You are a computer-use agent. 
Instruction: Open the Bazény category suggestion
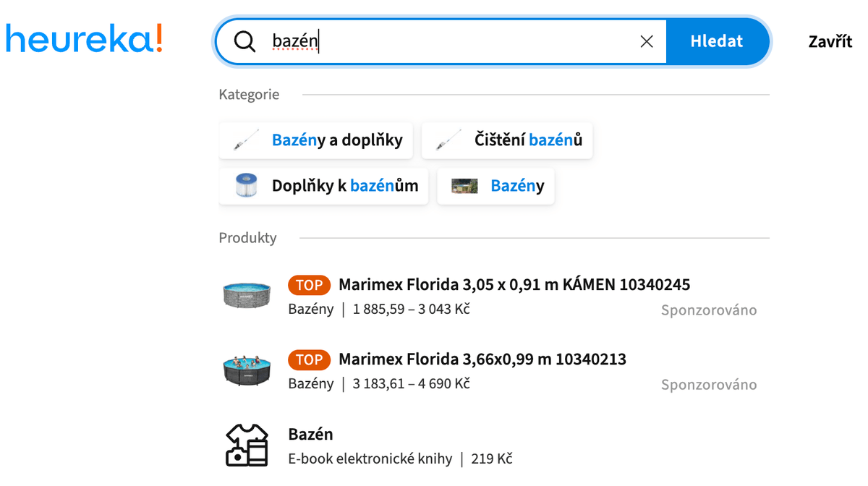click(496, 186)
